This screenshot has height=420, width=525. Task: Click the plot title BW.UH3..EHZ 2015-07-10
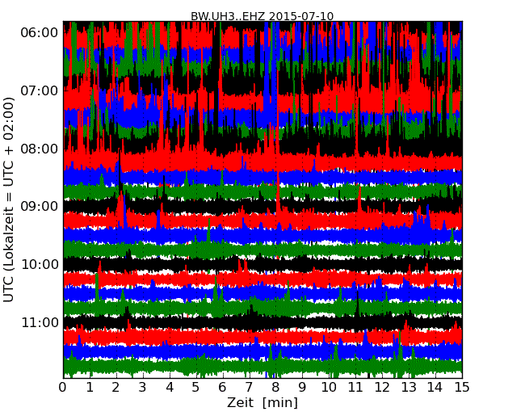point(262,16)
